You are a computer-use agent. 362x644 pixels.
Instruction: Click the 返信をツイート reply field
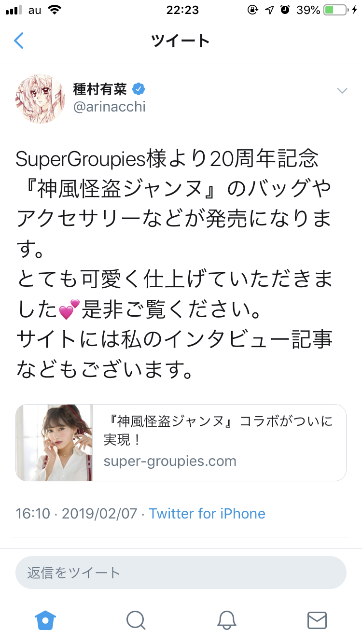181,573
